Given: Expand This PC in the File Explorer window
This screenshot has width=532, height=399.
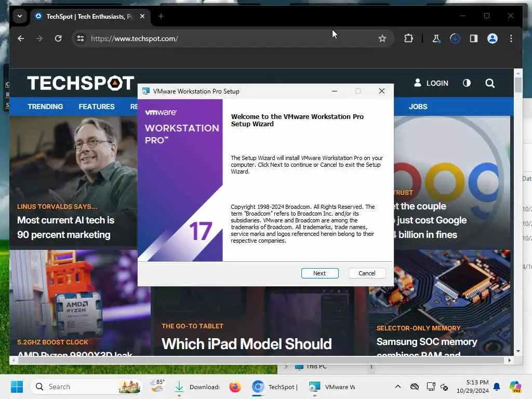Looking at the screenshot, I should pos(286,366).
